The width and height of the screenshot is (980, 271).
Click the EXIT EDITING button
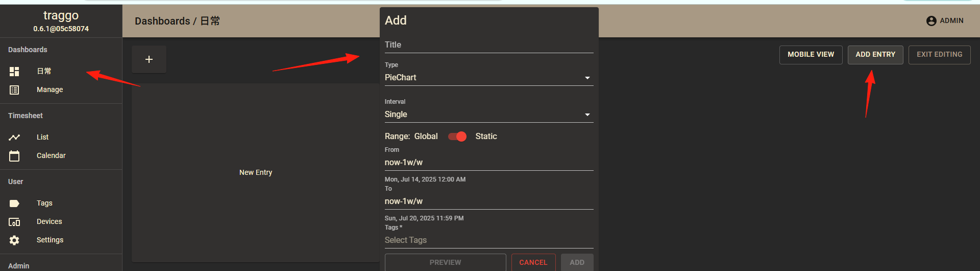(940, 55)
